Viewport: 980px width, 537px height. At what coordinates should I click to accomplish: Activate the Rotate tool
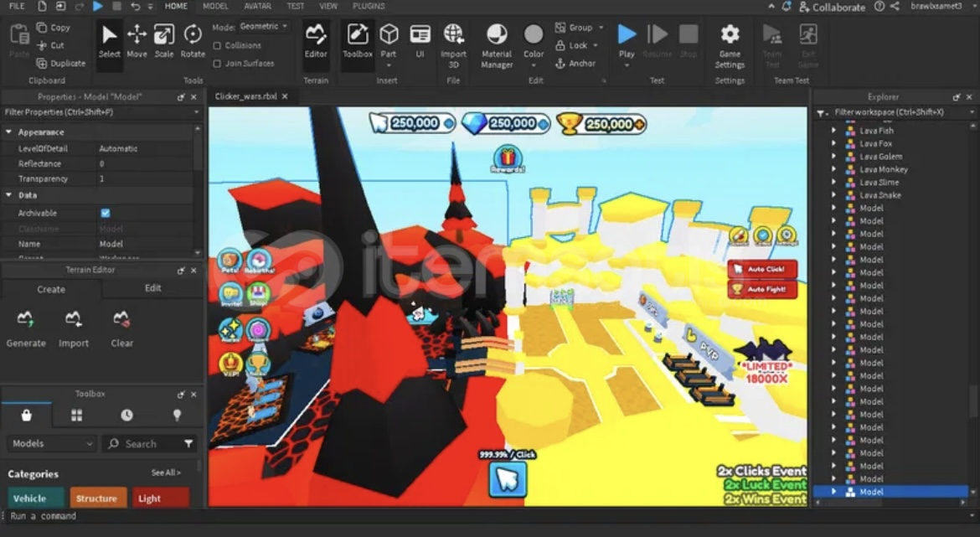click(193, 41)
